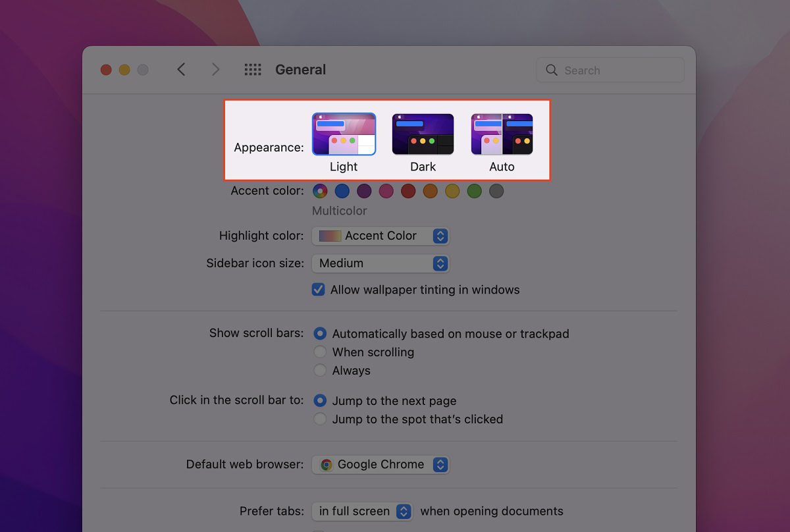Choose the Auto appearance thumbnail
The height and width of the screenshot is (532, 790).
(502, 134)
